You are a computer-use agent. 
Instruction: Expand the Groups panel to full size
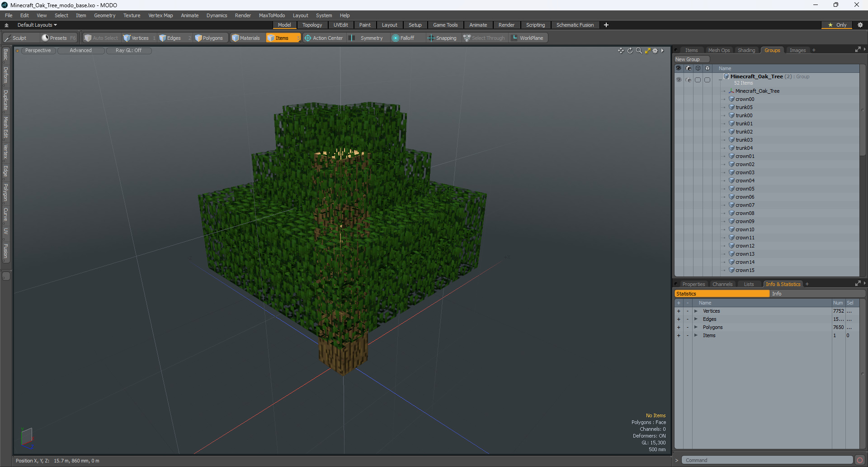coord(858,50)
